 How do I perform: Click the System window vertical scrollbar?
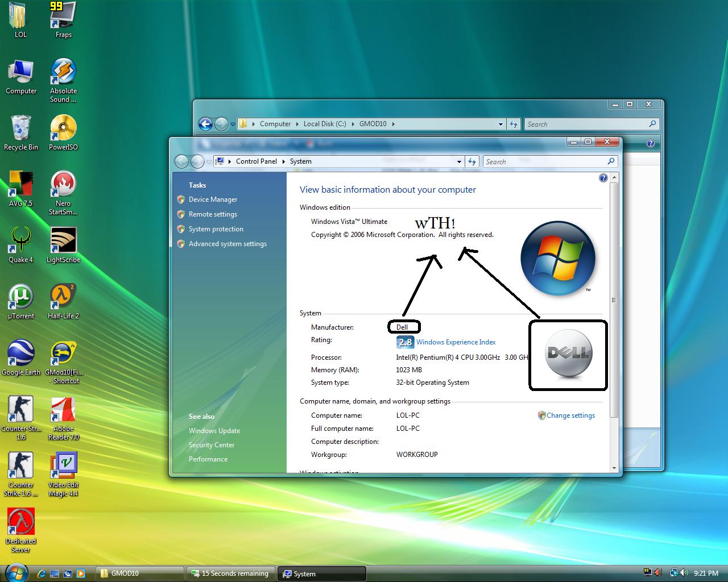[614, 300]
